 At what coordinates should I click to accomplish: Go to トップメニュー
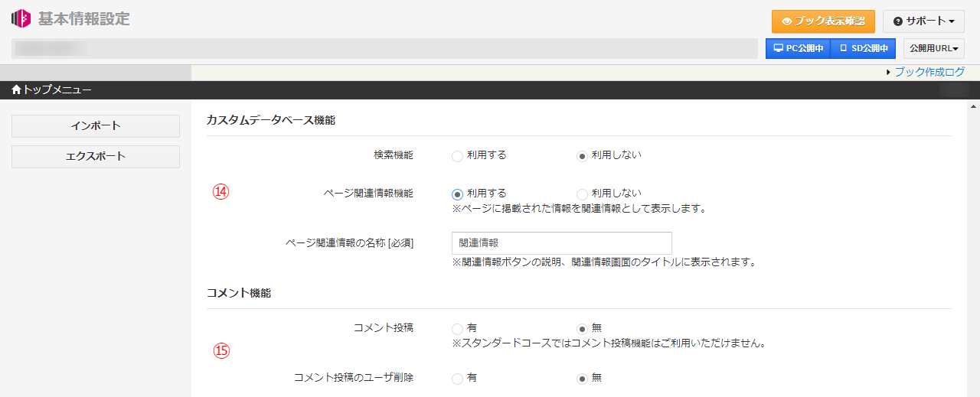pyautogui.click(x=57, y=90)
